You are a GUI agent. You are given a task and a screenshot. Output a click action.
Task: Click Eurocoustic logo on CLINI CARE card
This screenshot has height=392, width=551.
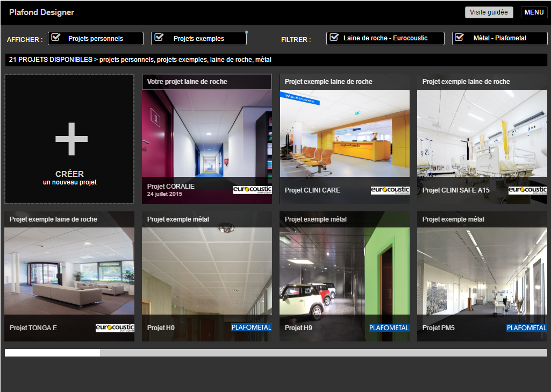pyautogui.click(x=390, y=190)
